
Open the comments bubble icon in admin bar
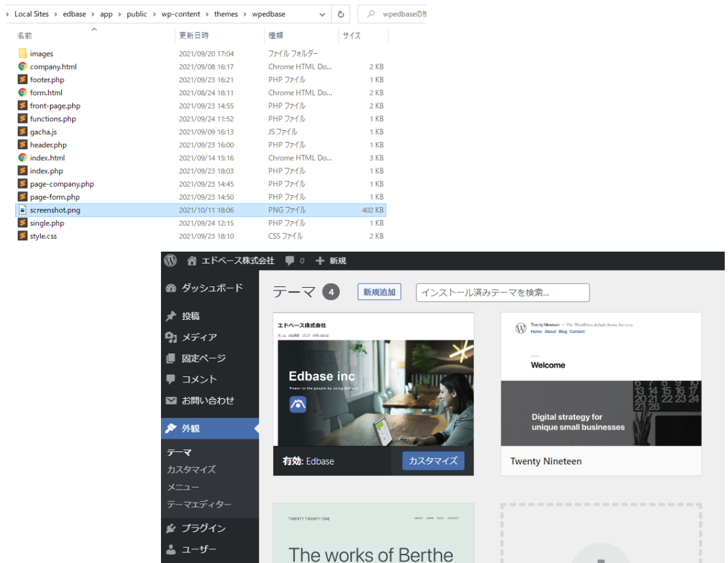290,261
